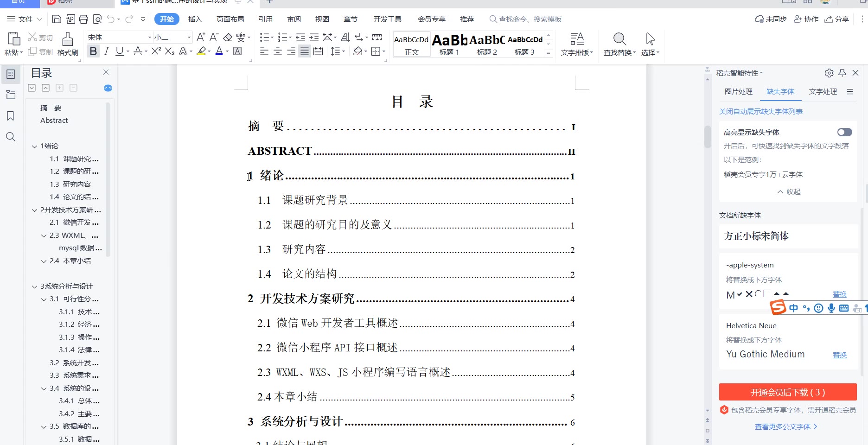This screenshot has height=445, width=868.
Task: Click the Paste (粘贴) clipboard icon
Action: click(x=13, y=39)
